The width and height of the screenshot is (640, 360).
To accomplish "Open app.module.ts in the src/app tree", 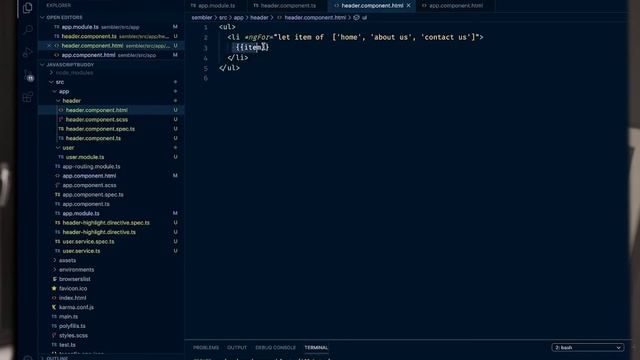I will coord(81,213).
